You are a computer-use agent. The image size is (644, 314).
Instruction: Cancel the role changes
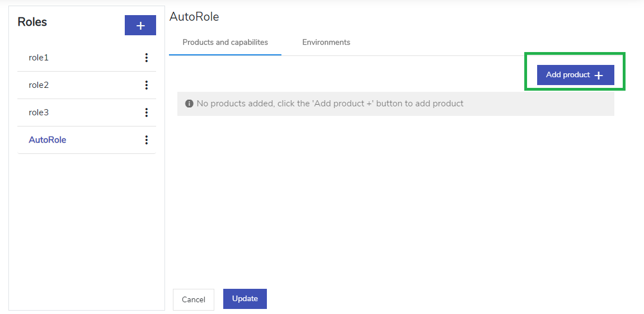[194, 299]
